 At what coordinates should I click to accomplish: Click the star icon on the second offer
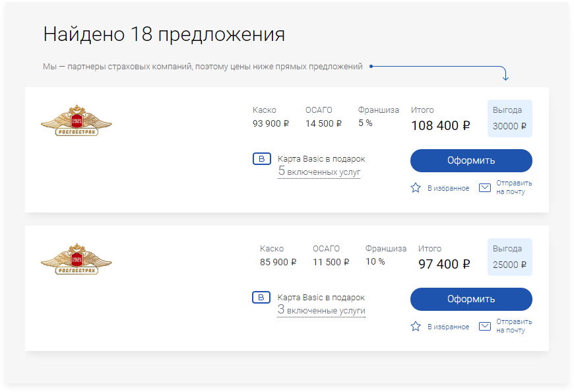416,325
